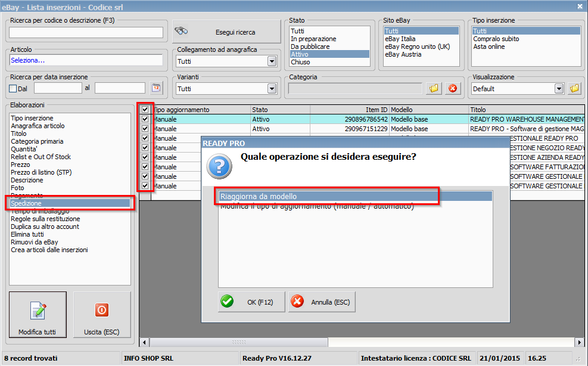The image size is (588, 366).
Task: Select In preparazione in Stato list
Action: (x=313, y=39)
